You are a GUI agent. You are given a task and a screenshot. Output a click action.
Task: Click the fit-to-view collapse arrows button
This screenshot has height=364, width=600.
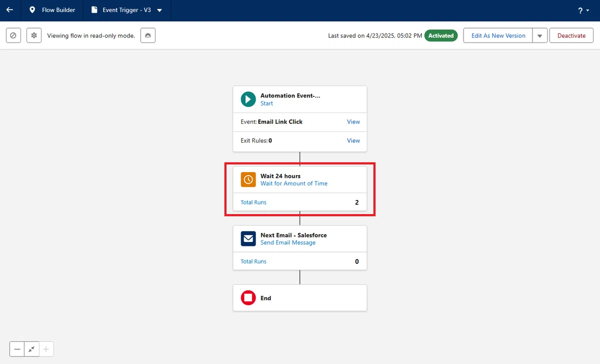(31, 349)
